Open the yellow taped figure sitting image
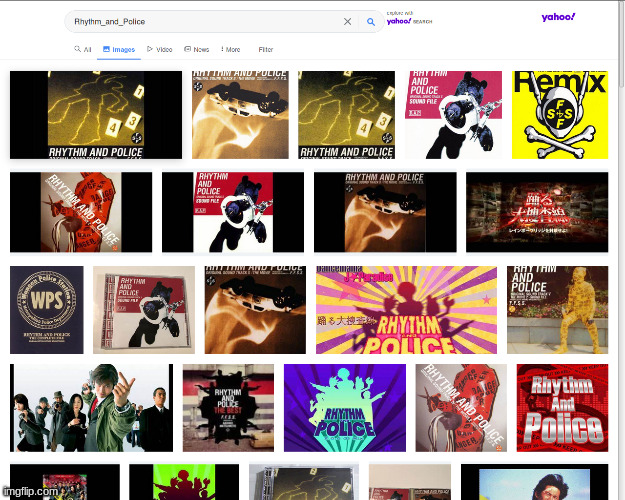 point(557,310)
